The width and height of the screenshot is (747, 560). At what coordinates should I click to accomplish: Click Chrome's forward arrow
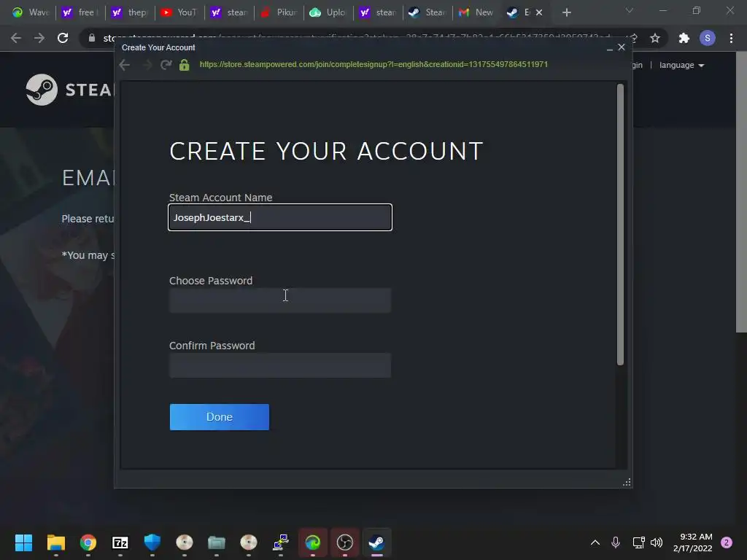pyautogui.click(x=39, y=38)
